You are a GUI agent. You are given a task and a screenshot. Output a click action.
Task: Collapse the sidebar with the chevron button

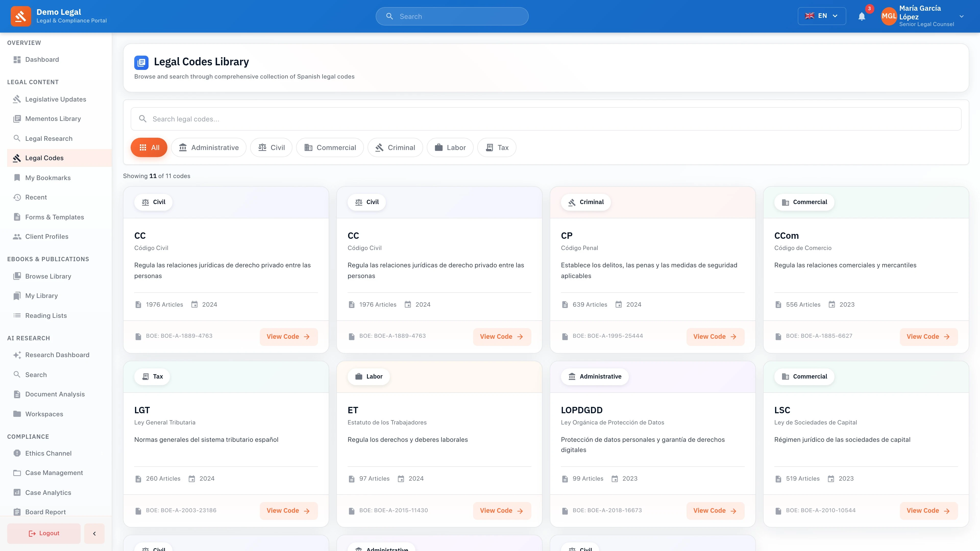point(94,533)
